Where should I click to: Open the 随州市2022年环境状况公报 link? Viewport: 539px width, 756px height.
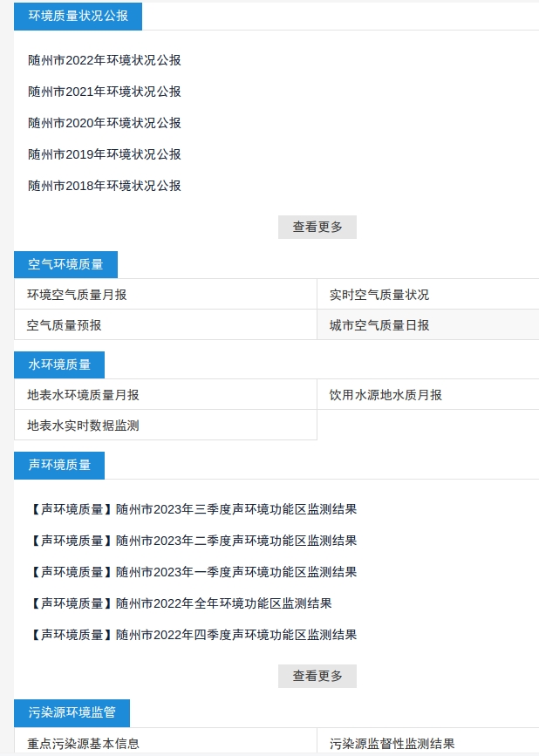click(x=105, y=60)
